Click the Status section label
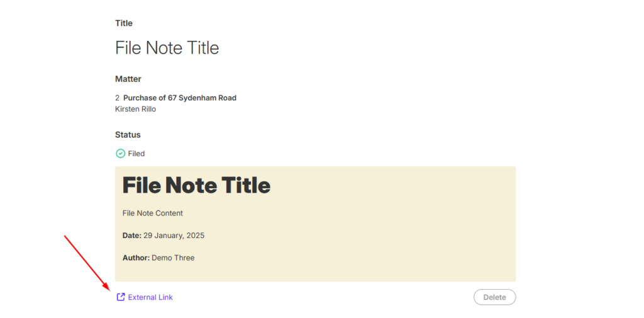The image size is (644, 318). click(x=128, y=135)
